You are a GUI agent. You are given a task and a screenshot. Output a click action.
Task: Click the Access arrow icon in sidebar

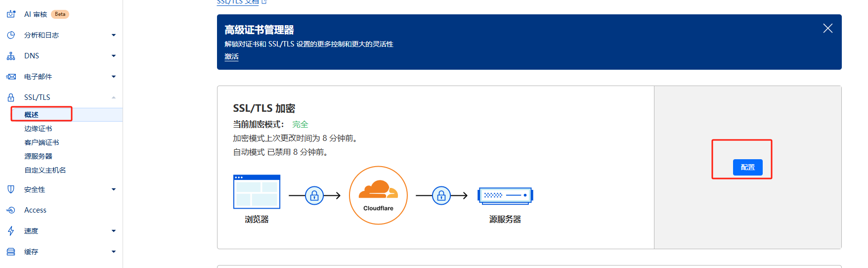11,210
